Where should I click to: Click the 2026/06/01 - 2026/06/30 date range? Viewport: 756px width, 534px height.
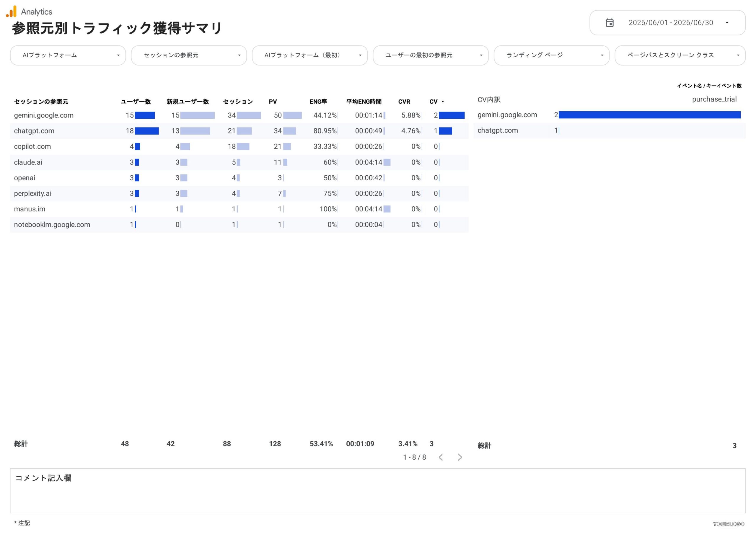pyautogui.click(x=671, y=23)
